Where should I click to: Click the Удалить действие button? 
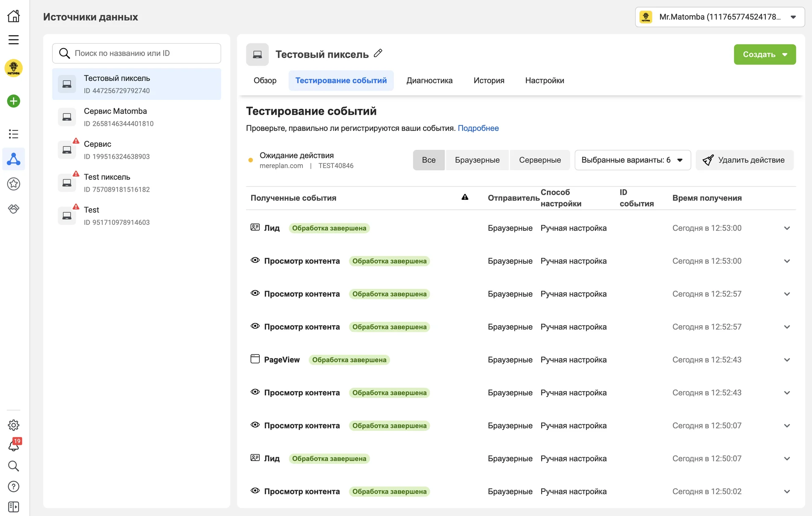(744, 160)
